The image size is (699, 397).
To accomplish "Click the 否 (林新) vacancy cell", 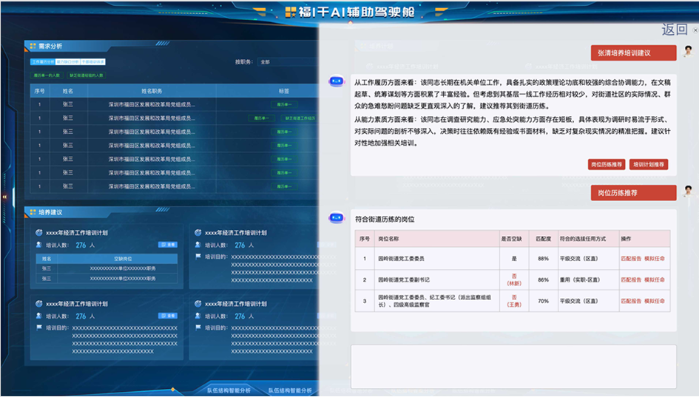I will (514, 280).
